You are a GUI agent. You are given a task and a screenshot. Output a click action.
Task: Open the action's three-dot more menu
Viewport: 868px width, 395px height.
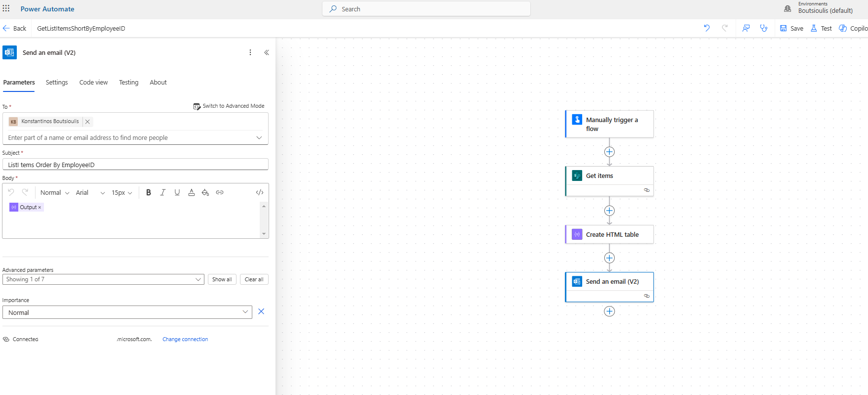coord(250,52)
